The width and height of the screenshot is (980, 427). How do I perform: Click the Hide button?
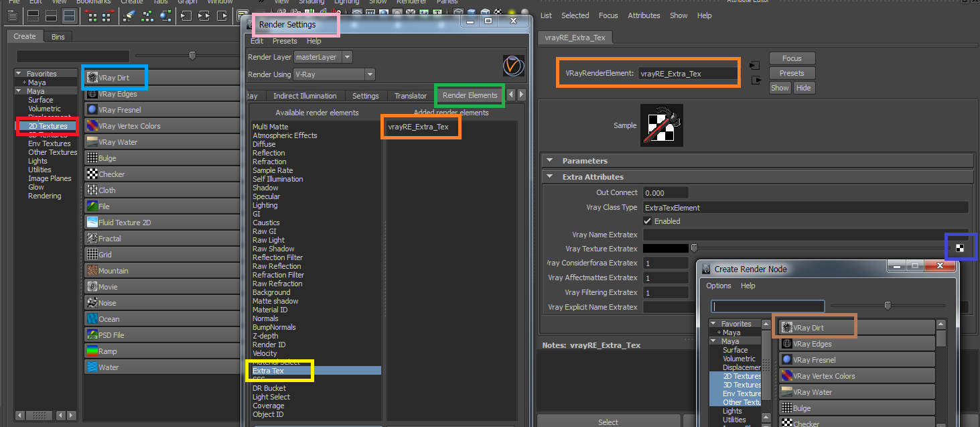(x=804, y=88)
